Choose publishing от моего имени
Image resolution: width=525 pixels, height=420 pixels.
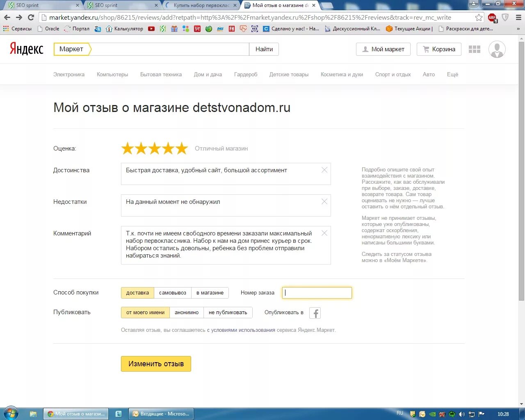(145, 312)
